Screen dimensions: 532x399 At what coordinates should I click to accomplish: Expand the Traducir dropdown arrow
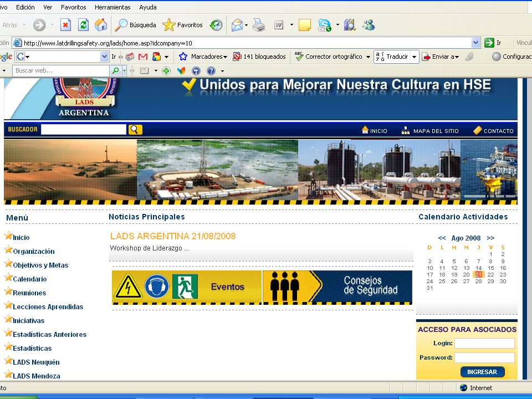[415, 57]
